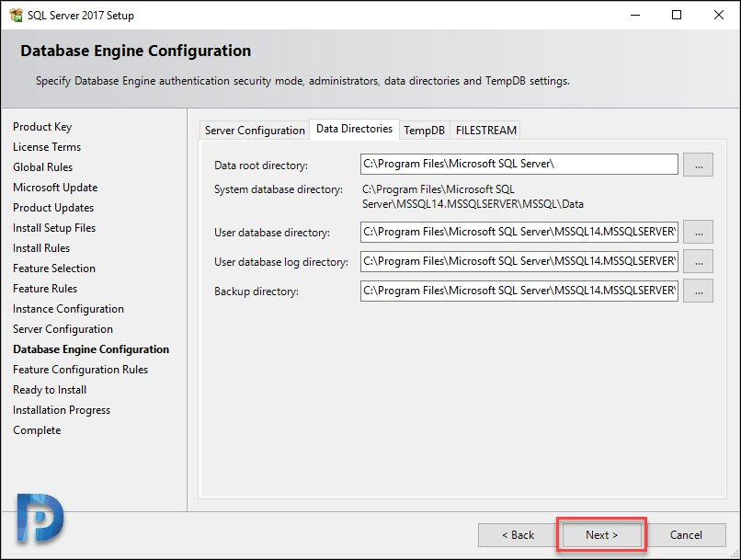The width and height of the screenshot is (741, 560).
Task: Select the Microsoft Update step
Action: (55, 188)
